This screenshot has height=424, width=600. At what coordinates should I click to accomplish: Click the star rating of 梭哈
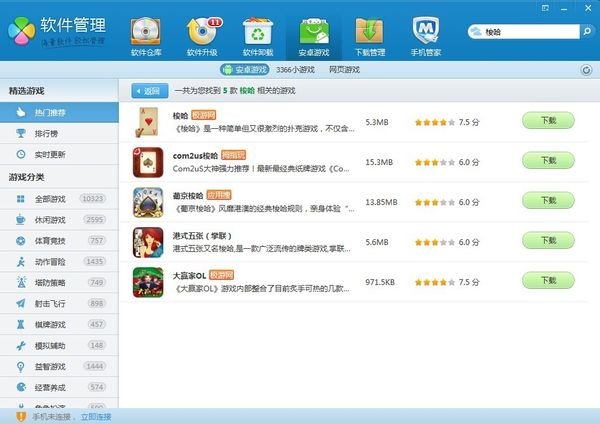tap(432, 122)
